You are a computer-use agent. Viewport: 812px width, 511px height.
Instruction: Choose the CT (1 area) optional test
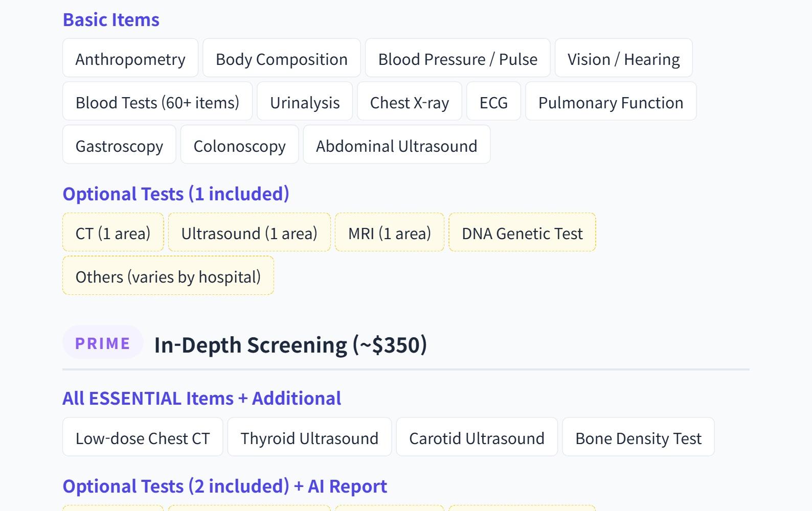click(113, 233)
